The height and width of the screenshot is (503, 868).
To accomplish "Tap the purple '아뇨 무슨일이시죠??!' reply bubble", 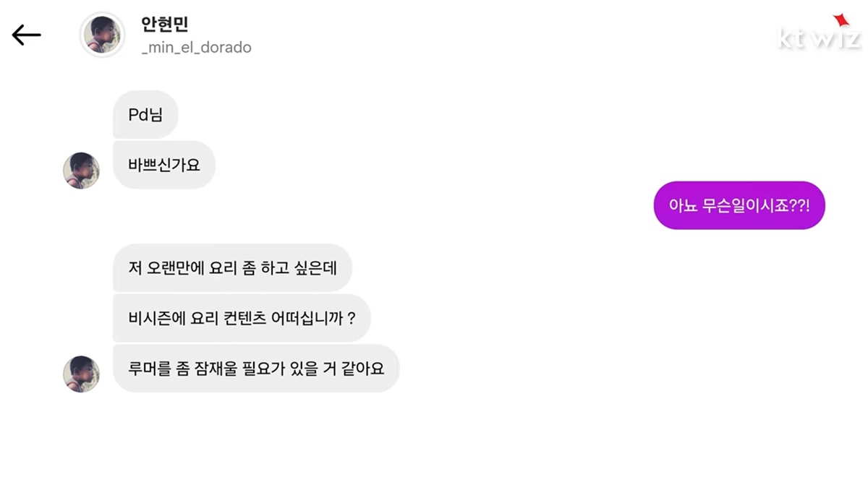I will tap(739, 205).
